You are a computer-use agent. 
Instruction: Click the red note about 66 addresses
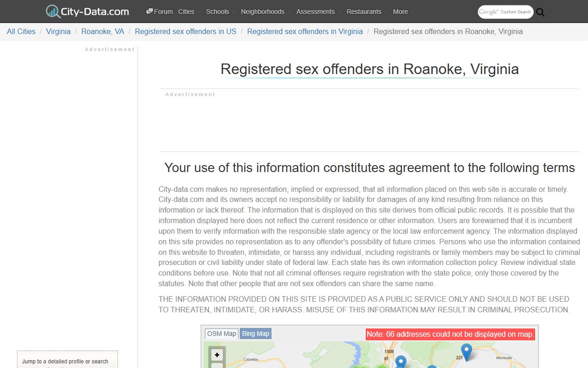(x=450, y=334)
